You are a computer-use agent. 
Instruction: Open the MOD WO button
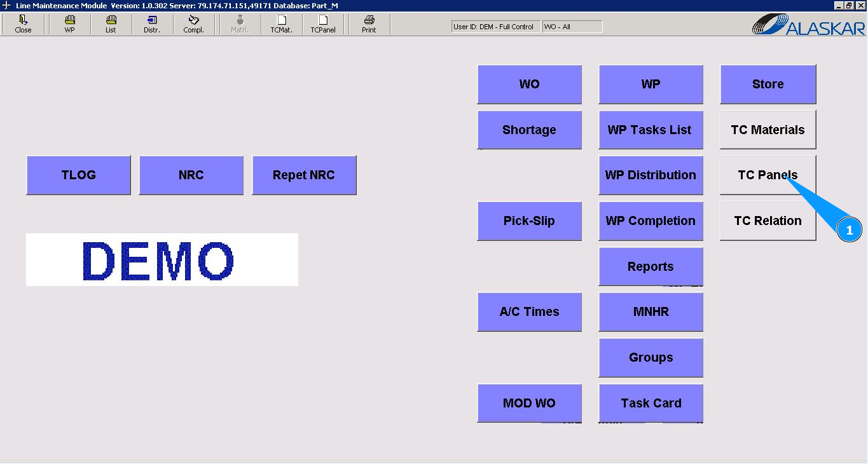529,403
